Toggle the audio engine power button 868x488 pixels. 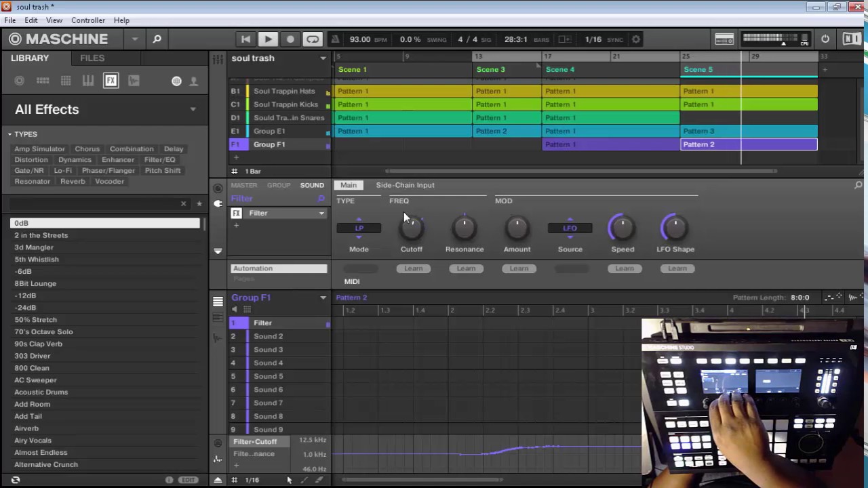pos(825,39)
